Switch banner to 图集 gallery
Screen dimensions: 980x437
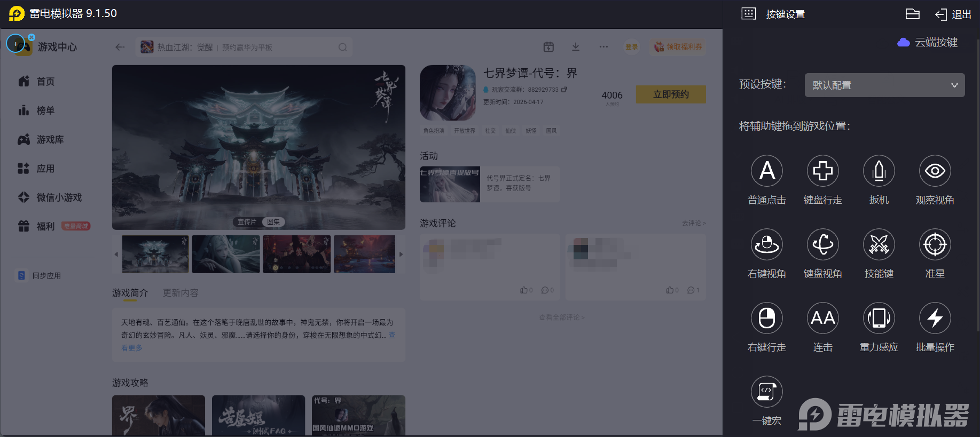(x=273, y=222)
